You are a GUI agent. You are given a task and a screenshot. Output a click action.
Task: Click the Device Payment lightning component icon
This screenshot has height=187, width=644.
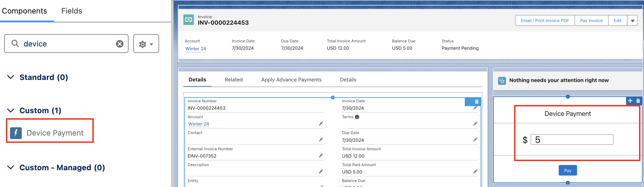coord(16,133)
